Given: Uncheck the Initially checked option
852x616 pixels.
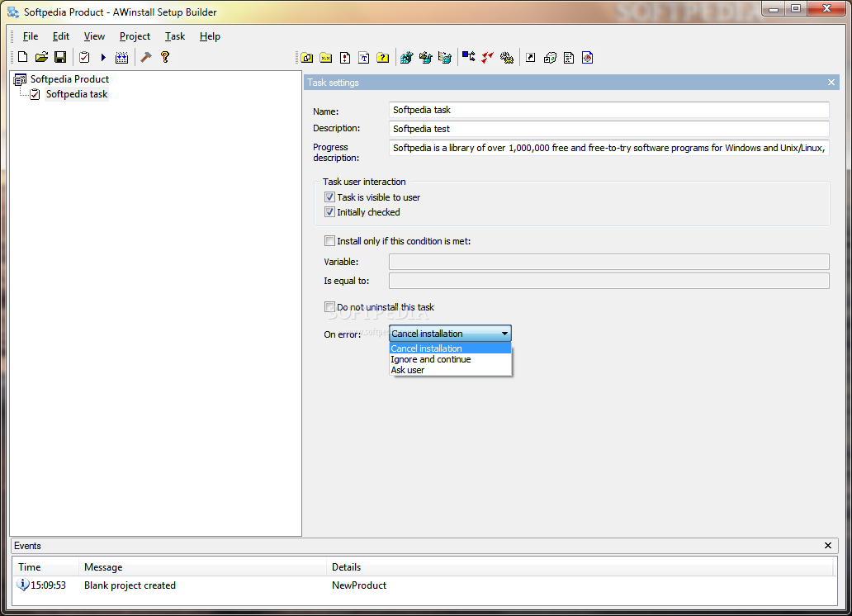Looking at the screenshot, I should click(x=330, y=212).
